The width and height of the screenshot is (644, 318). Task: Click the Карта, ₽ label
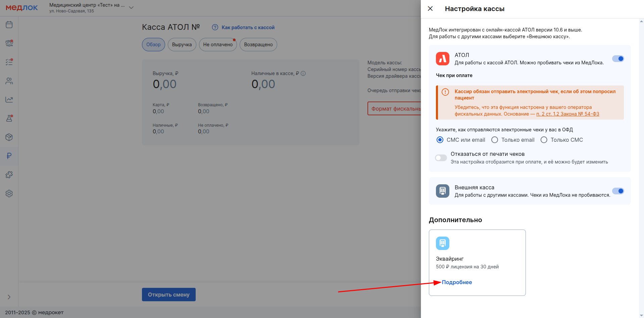pyautogui.click(x=161, y=105)
